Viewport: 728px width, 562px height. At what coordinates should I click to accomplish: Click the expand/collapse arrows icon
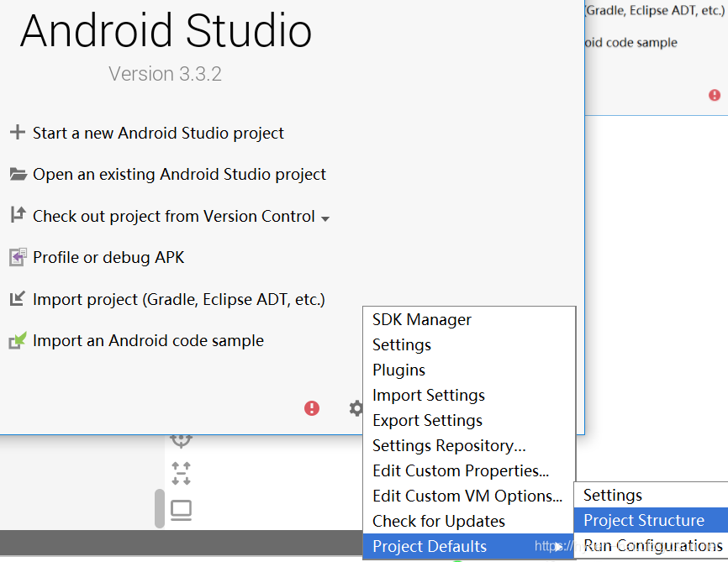pyautogui.click(x=181, y=473)
